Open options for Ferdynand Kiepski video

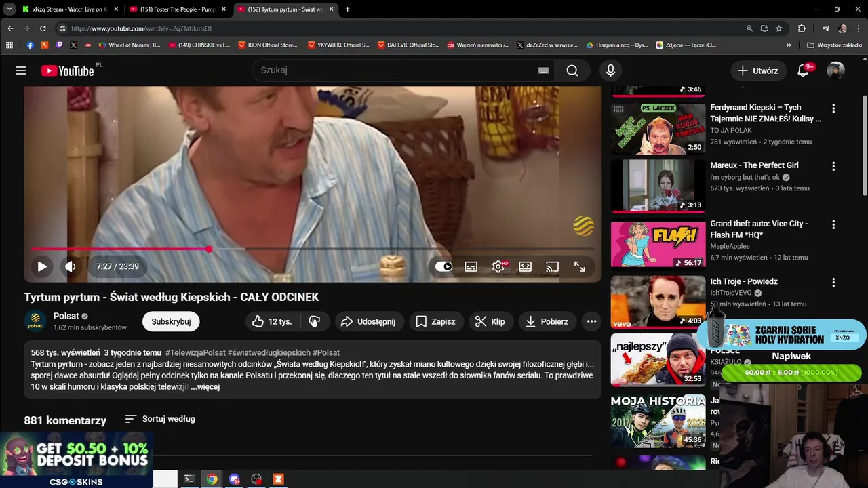coord(833,108)
